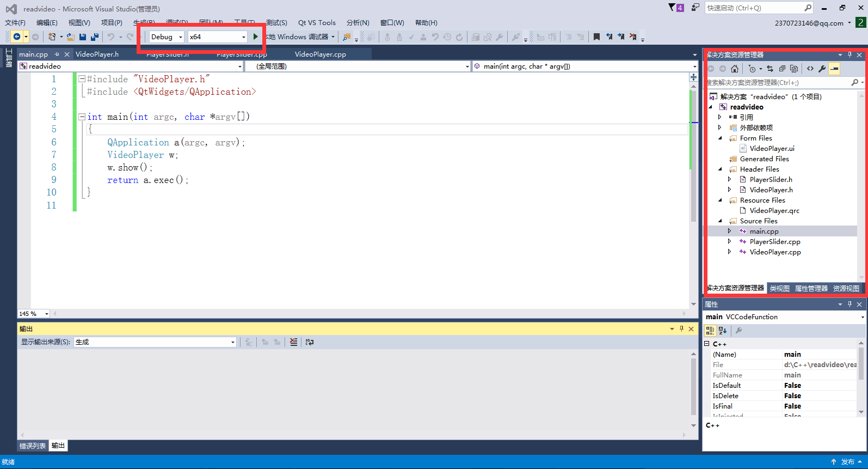The width and height of the screenshot is (868, 469).
Task: Switch to 类视图 tab
Action: point(779,289)
